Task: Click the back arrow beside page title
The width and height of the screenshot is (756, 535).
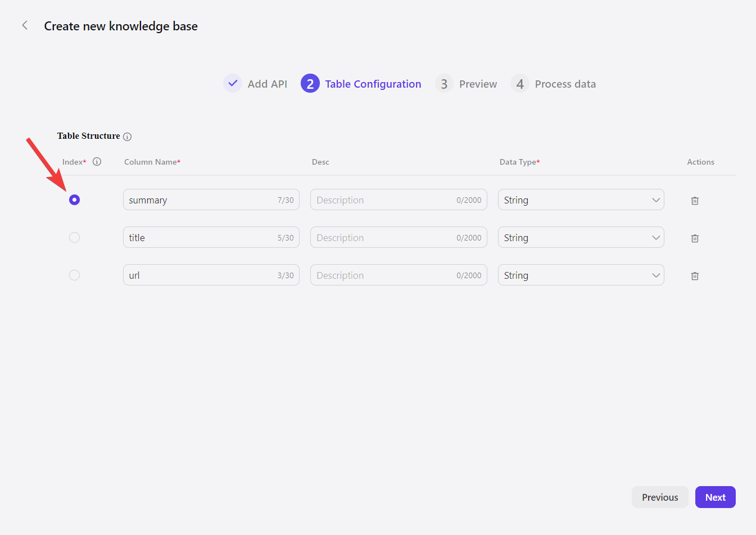Action: coord(25,25)
